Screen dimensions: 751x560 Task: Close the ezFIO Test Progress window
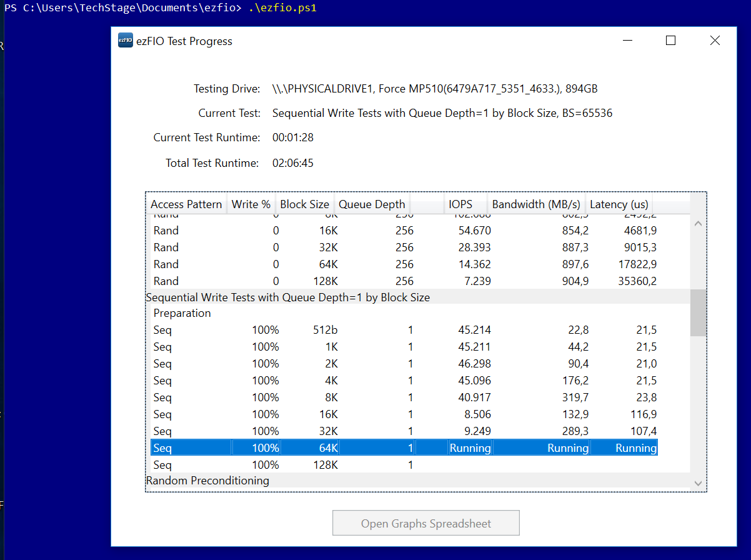[715, 41]
